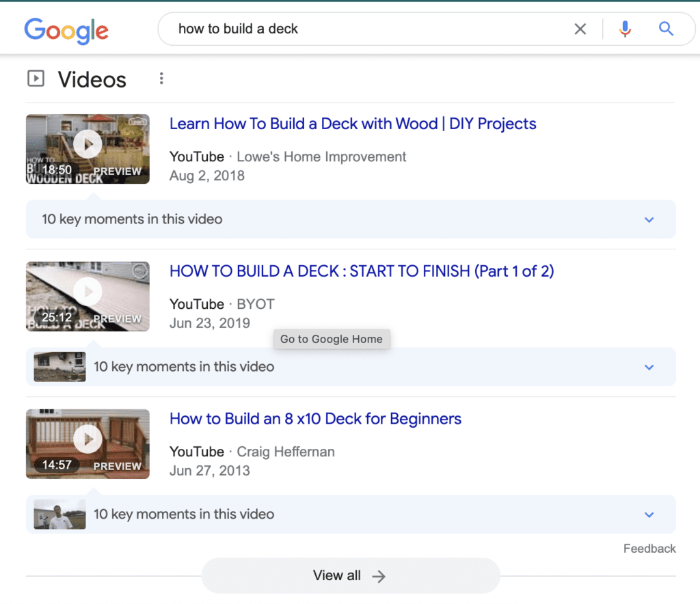Click the blue magnifying glass search icon
This screenshot has width=700, height=604.
point(666,29)
